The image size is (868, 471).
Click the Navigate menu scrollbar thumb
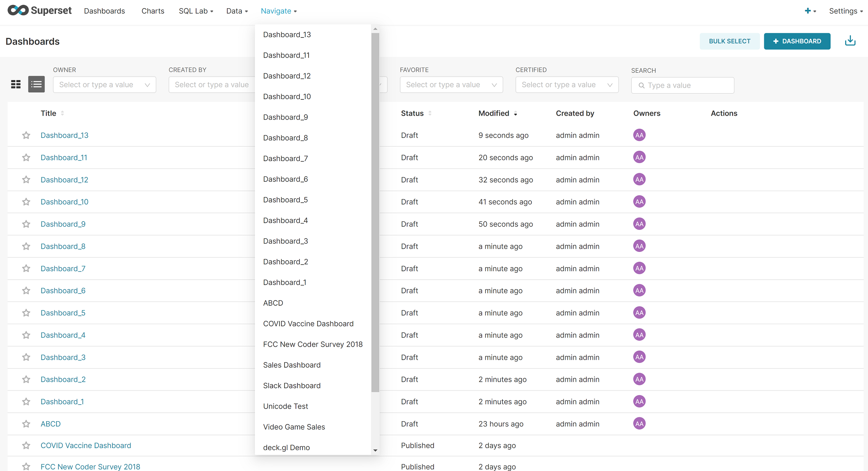375,213
